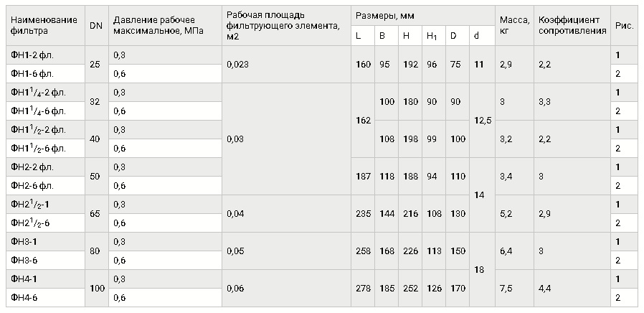Click the L dimension value 278

363,289
